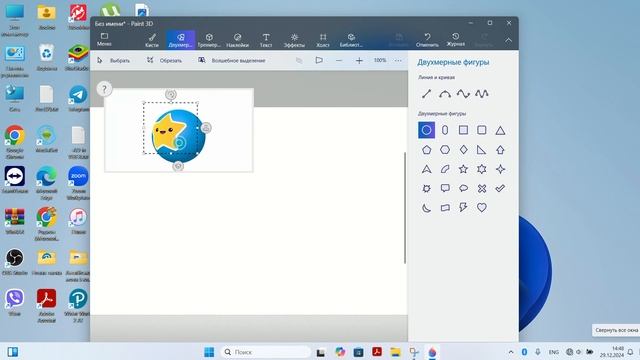This screenshot has height=360, width=640.
Task: Select the wavy flag 2D shape
Action: 445,208
